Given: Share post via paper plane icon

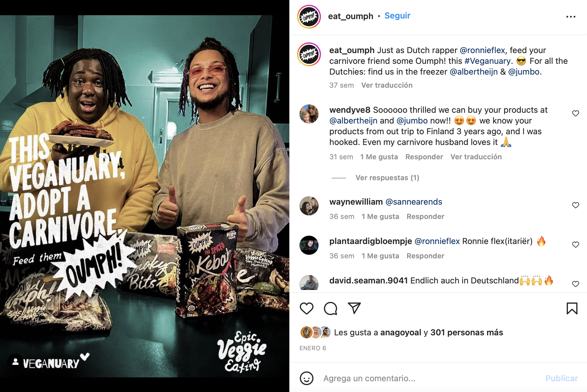Looking at the screenshot, I should [354, 308].
